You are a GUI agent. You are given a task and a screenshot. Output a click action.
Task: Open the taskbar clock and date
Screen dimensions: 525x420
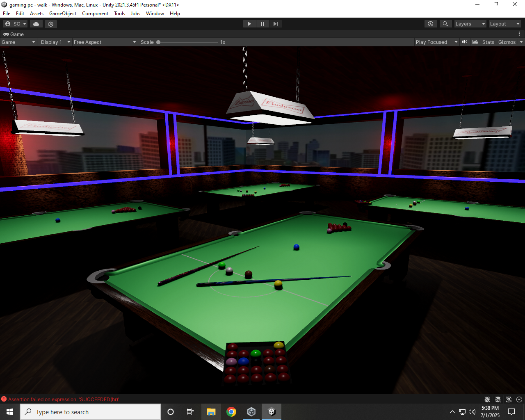tap(490, 412)
